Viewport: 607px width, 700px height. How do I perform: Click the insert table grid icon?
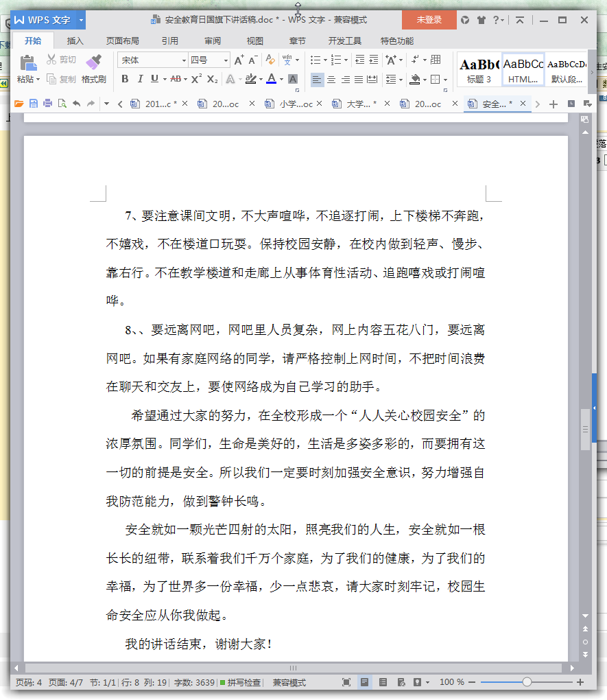tap(436, 60)
